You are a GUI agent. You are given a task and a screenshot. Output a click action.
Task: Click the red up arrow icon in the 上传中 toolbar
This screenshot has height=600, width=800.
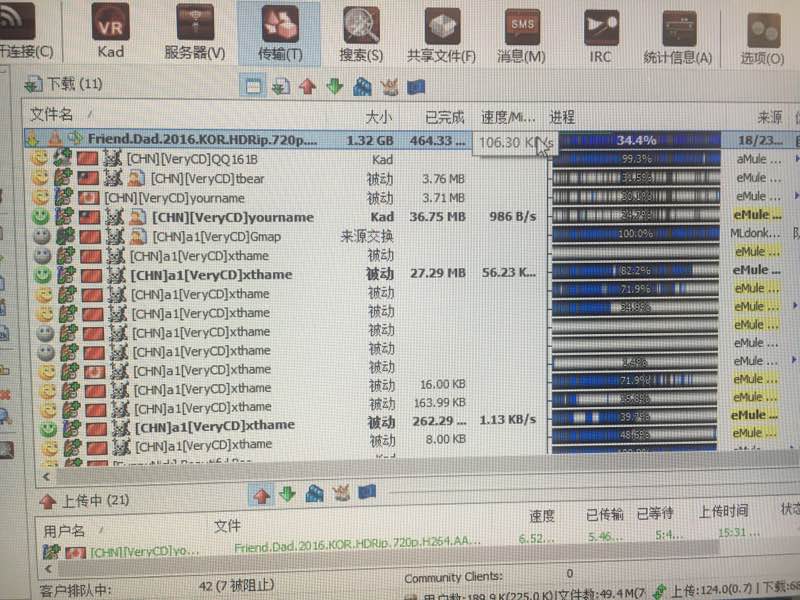(261, 494)
